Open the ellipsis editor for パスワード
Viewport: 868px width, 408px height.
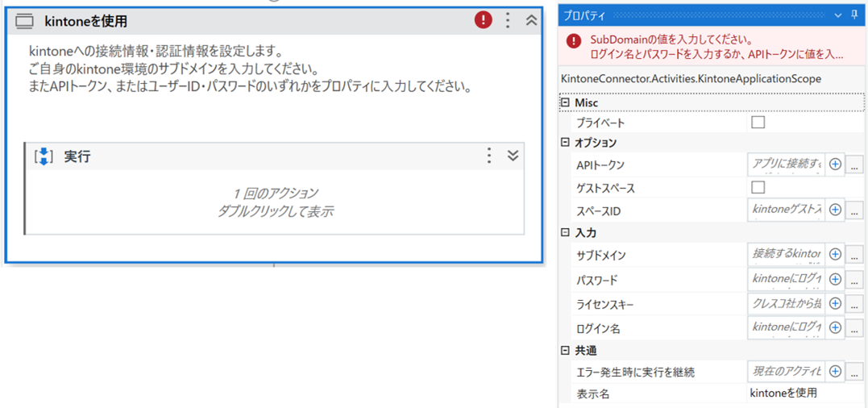point(855,280)
